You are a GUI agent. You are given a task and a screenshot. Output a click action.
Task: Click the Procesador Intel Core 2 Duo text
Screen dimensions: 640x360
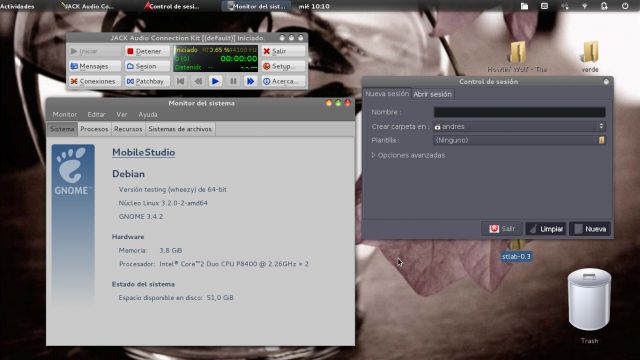tap(214, 264)
